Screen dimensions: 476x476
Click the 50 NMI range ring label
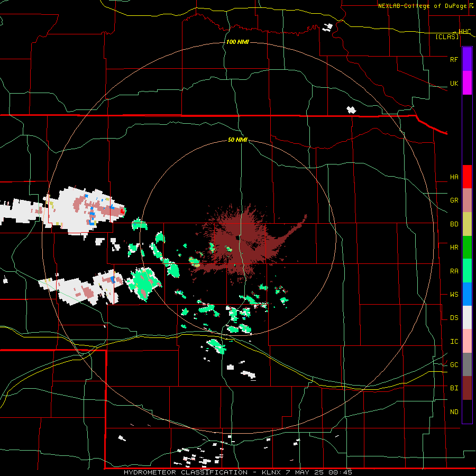(x=237, y=140)
